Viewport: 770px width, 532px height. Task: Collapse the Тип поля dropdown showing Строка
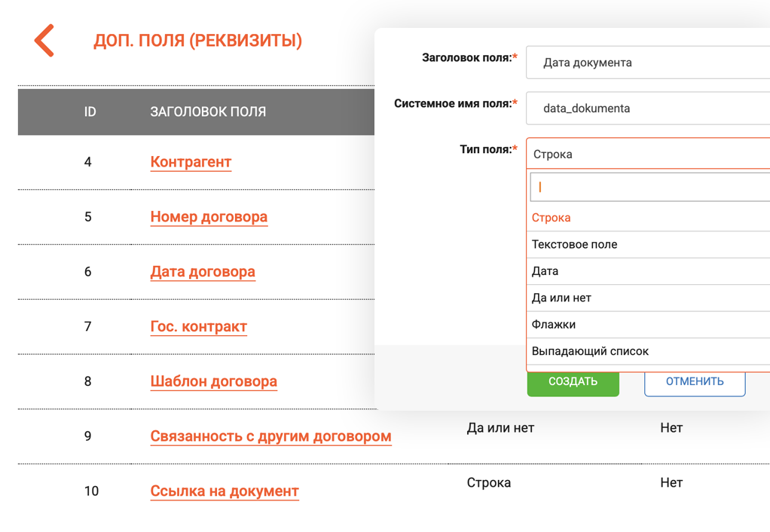(648, 154)
